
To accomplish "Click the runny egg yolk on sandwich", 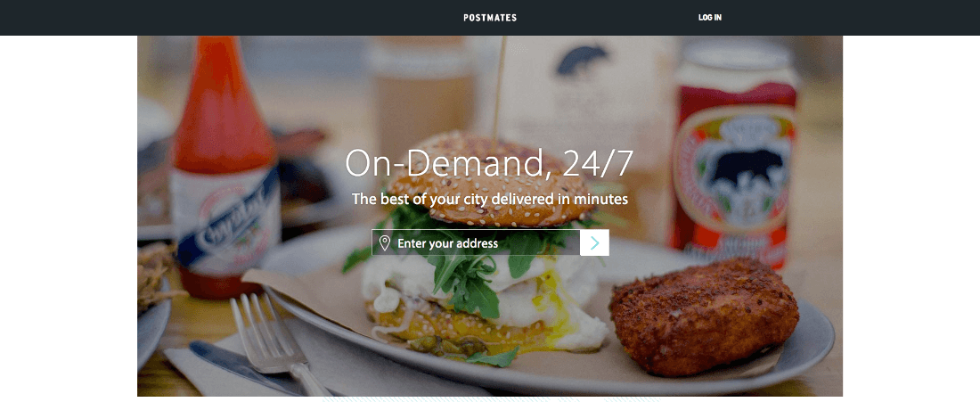I will 550,300.
